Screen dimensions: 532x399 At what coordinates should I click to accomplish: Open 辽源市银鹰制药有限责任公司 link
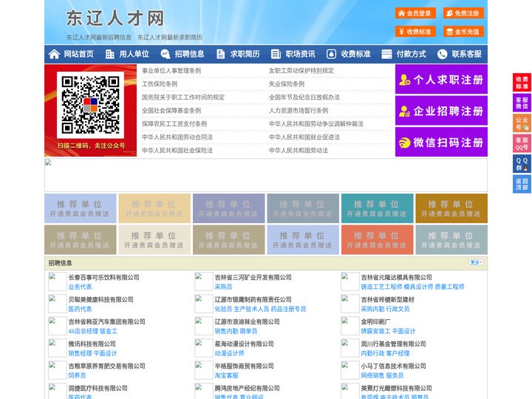[253, 299]
